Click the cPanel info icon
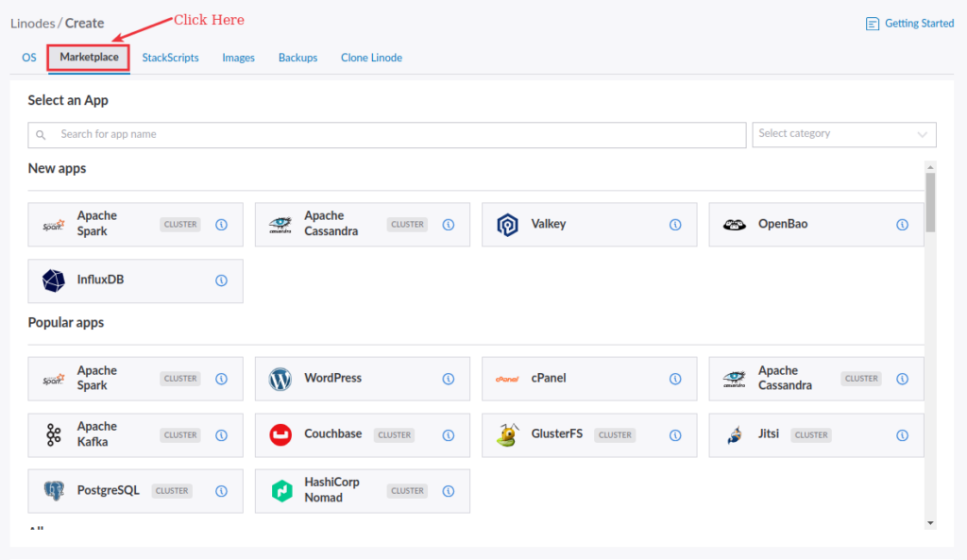This screenshot has width=967, height=560. (675, 379)
